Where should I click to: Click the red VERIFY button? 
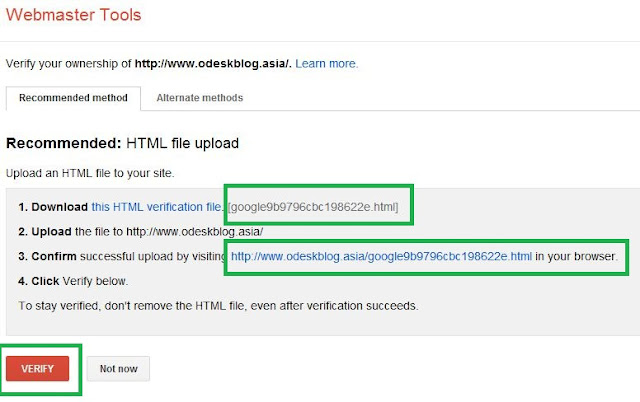[38, 369]
